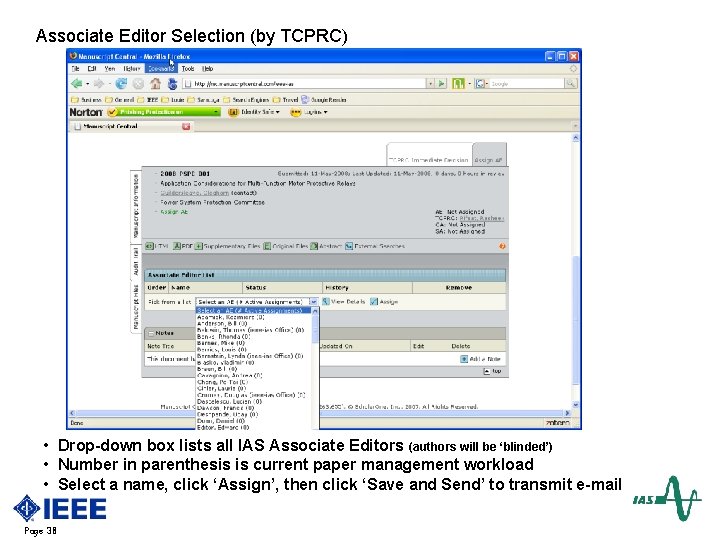Click the Identity Safe icon in Norton bar
The image size is (720, 540).
[x=233, y=112]
